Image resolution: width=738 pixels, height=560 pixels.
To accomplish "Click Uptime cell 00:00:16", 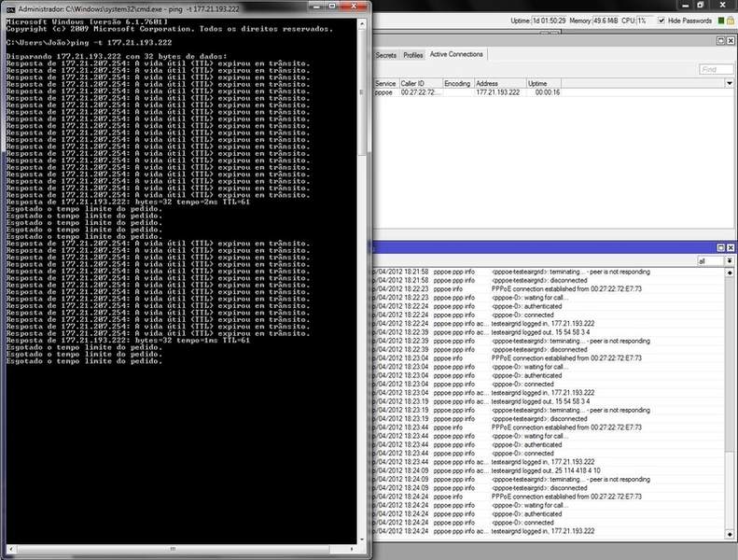I will click(548, 92).
